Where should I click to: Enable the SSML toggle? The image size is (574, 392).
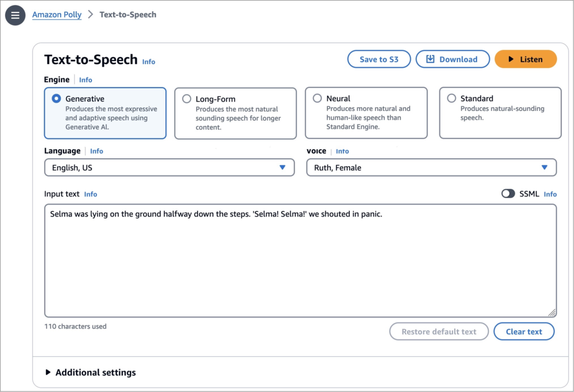point(508,193)
